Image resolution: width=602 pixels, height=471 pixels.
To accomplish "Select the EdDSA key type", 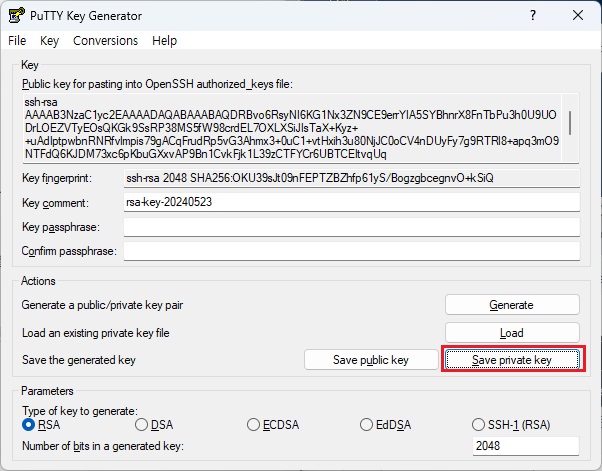I will click(x=385, y=425).
